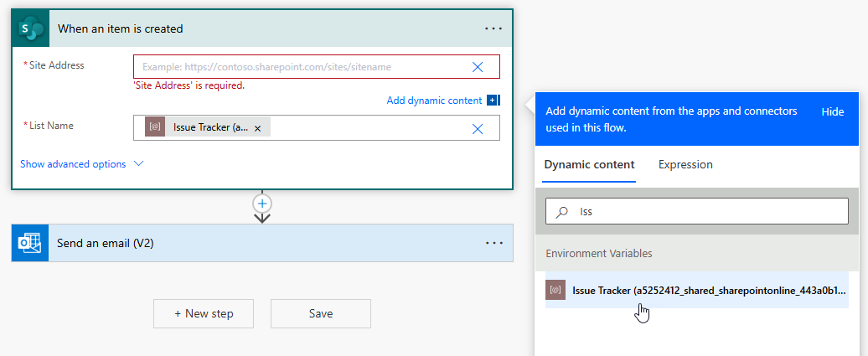Open the three-dot menu on 'When an item is created'
The width and height of the screenshot is (868, 356).
pyautogui.click(x=493, y=28)
